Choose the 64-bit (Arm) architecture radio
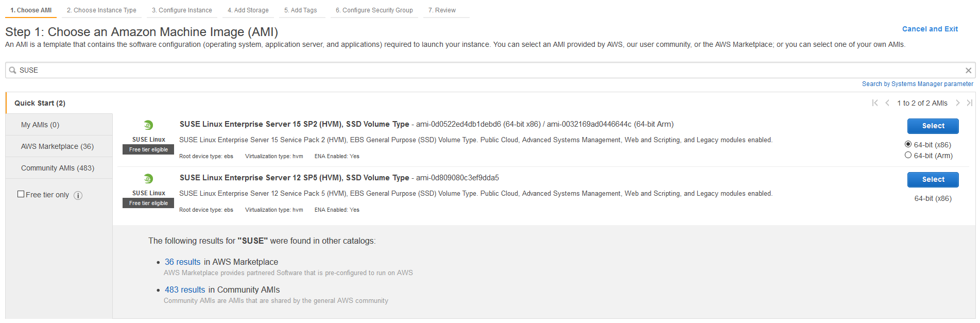 point(908,155)
